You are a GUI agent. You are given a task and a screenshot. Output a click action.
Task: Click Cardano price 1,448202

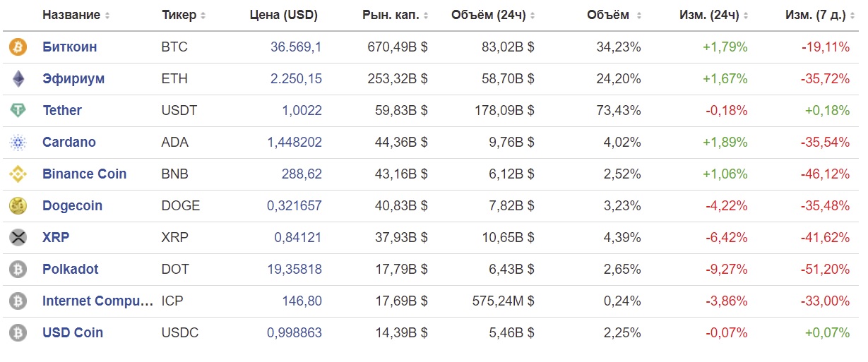point(295,143)
